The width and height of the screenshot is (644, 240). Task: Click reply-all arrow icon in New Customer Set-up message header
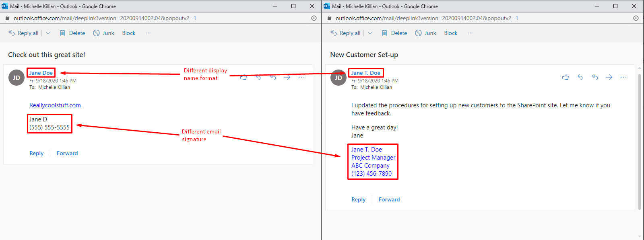coord(594,77)
